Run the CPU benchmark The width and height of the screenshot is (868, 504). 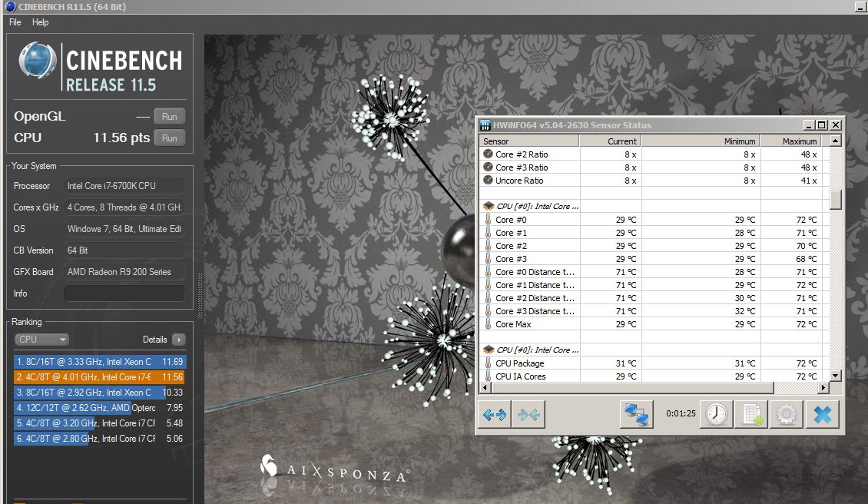[170, 138]
